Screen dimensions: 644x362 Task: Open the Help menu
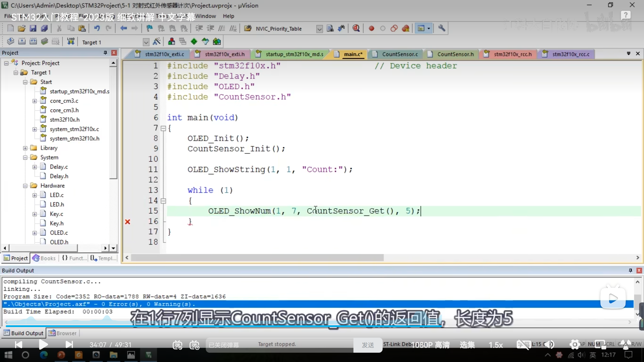(228, 16)
